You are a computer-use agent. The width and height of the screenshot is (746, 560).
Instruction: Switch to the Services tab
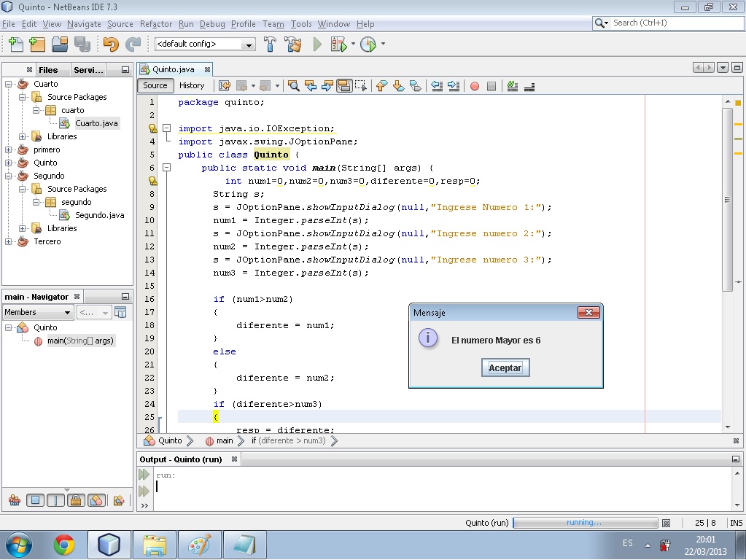click(88, 70)
